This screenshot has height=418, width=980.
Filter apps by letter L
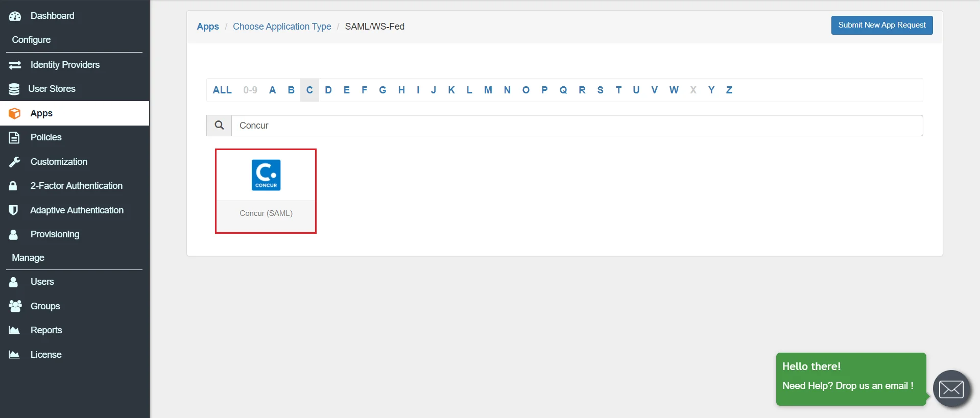(x=469, y=90)
